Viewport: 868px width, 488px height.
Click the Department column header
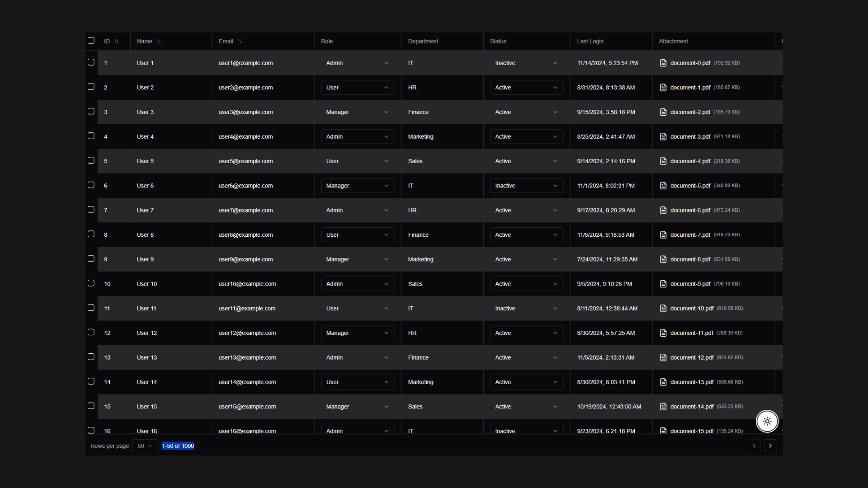coord(423,41)
